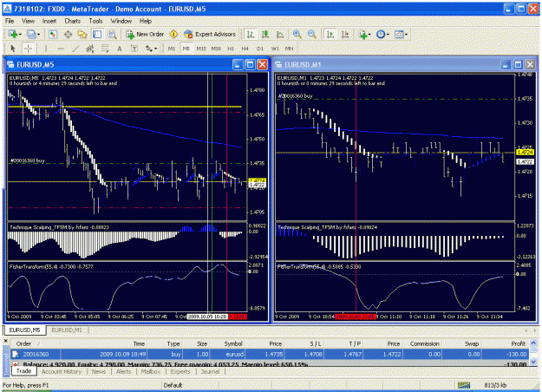Open the Strategy Tester
This screenshot has width=542, height=392.
point(112,34)
